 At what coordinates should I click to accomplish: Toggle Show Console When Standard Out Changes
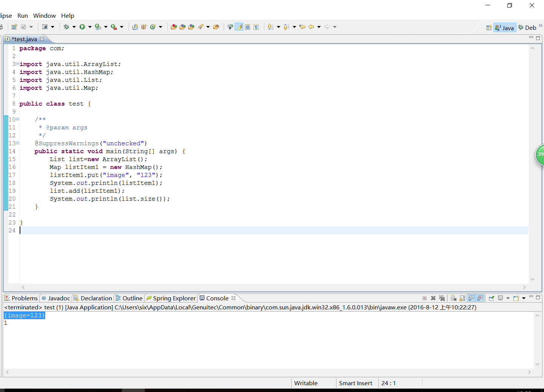[x=471, y=298]
